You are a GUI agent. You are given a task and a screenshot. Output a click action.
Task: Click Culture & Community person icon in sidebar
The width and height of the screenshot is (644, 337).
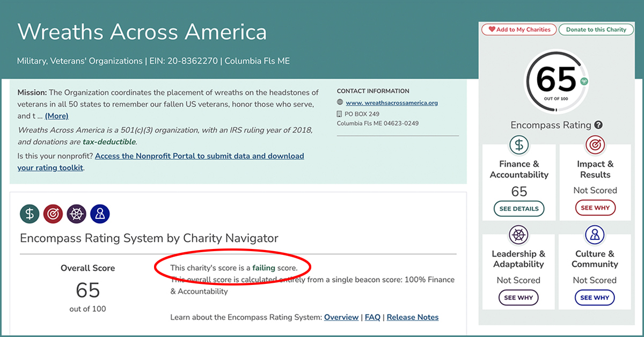click(595, 235)
